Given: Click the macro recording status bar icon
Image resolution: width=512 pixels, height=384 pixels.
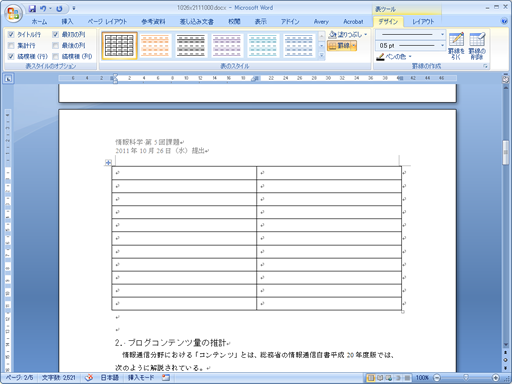Looking at the screenshot, I should 166,378.
